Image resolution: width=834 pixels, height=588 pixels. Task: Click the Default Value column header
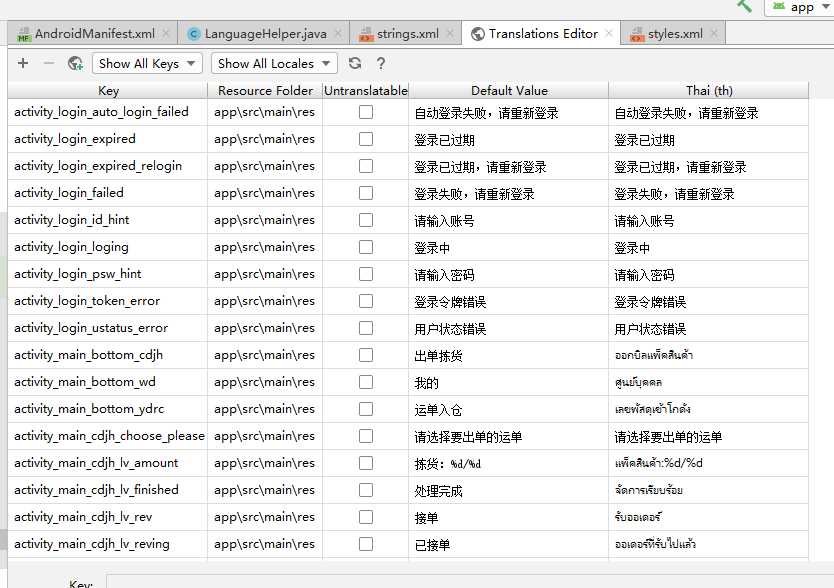(x=508, y=90)
